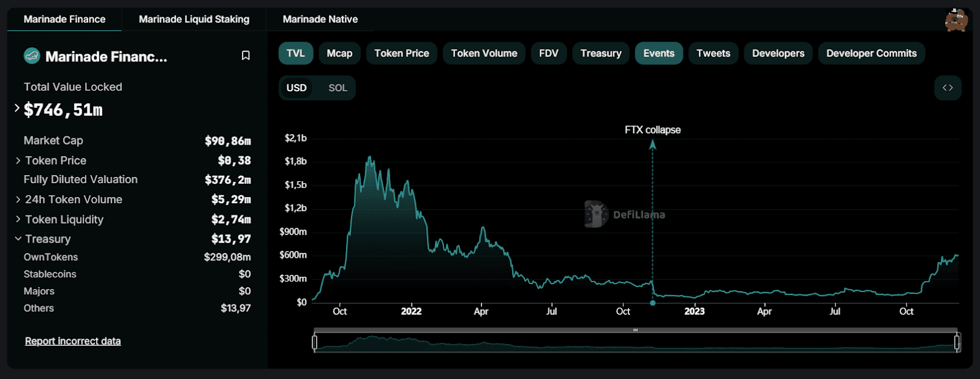Screen dimensions: 980x379
Task: Expand the 24h Token Volume row
Action: coord(18,200)
